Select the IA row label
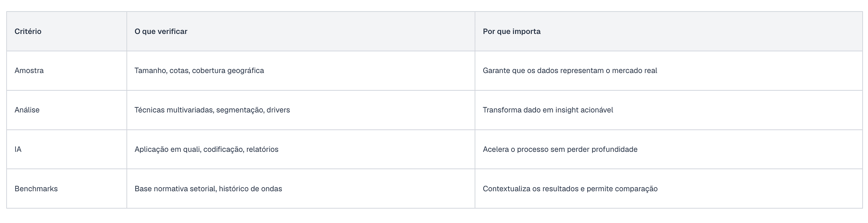Viewport: 868px width, 223px height. tap(18, 149)
